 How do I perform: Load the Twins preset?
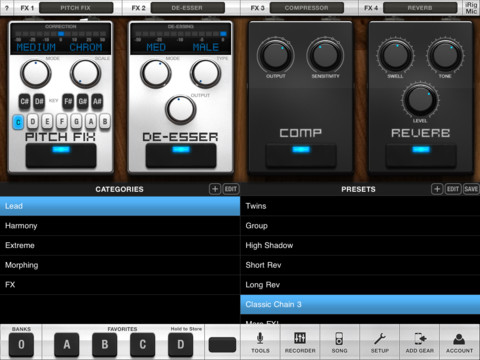click(360, 206)
